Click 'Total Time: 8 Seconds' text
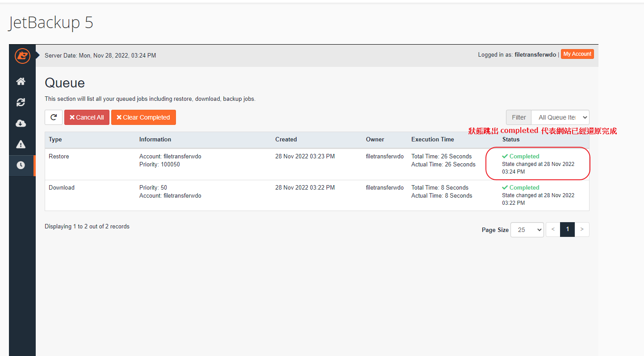This screenshot has width=644, height=356. pyautogui.click(x=440, y=188)
